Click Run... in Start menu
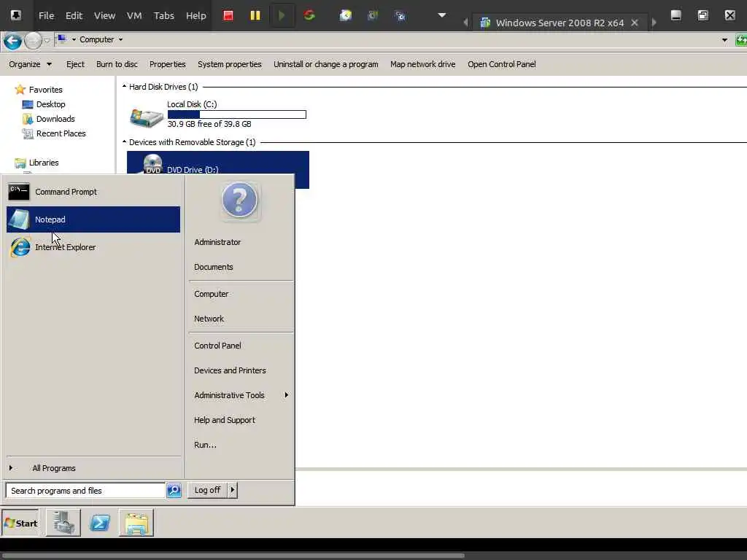The height and width of the screenshot is (560, 747). [x=205, y=445]
